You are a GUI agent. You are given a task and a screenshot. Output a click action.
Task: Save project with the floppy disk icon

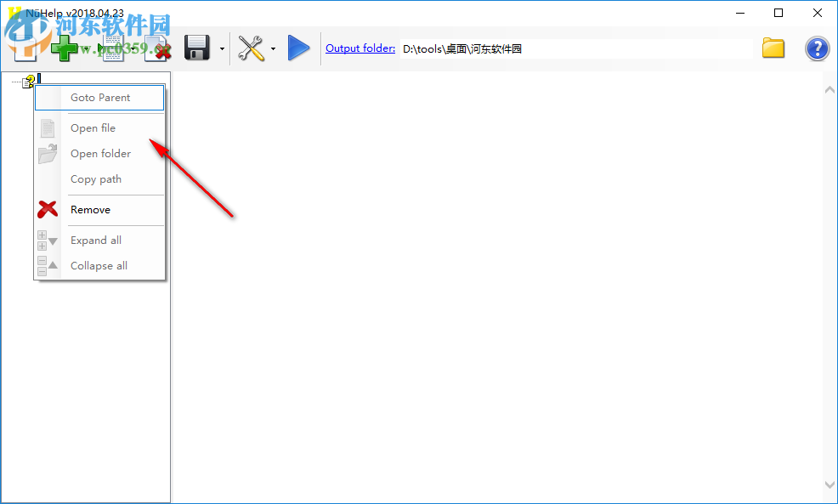click(x=196, y=48)
